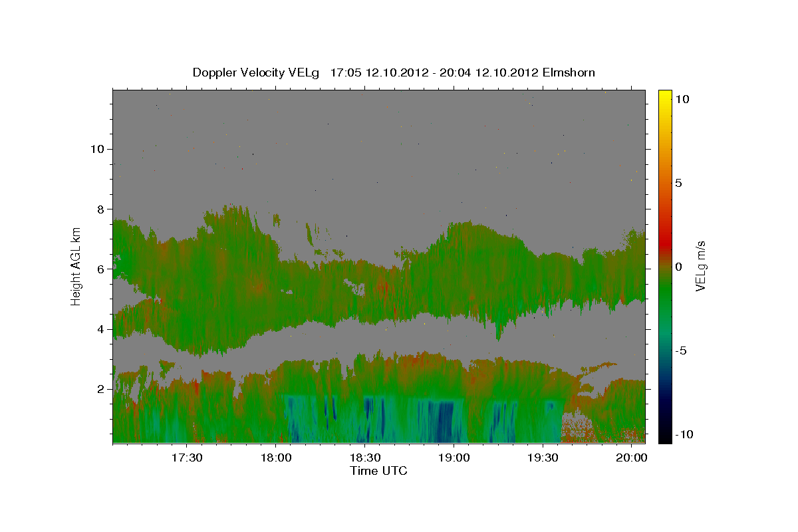The image size is (798, 532).
Task: Click the colorbar label 0
Action: pos(678,267)
